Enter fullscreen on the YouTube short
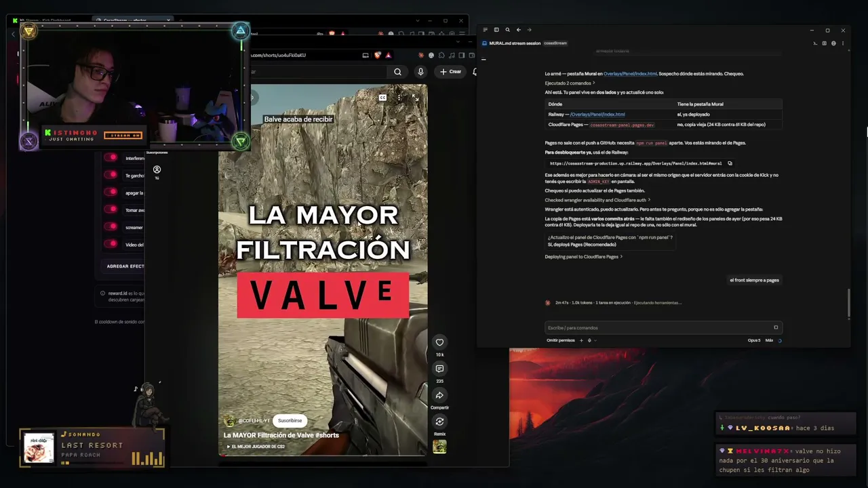 [x=415, y=98]
